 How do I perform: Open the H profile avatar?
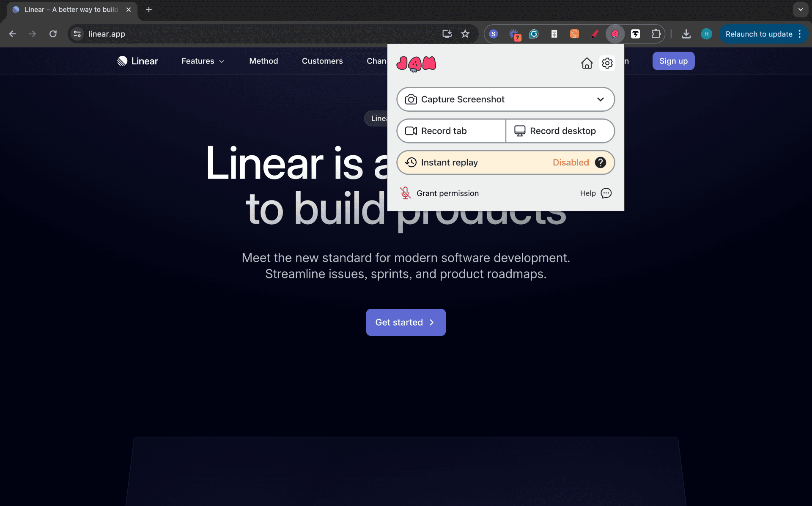[706, 34]
